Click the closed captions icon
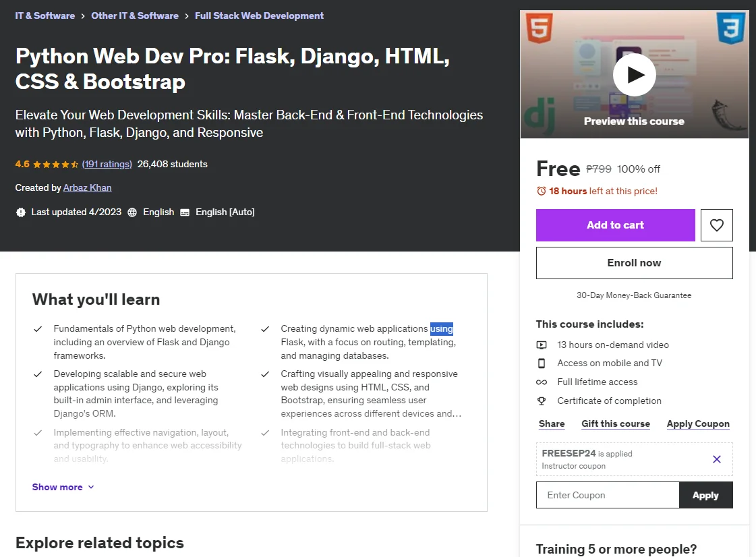Viewport: 756px width, 557px height. 185,212
